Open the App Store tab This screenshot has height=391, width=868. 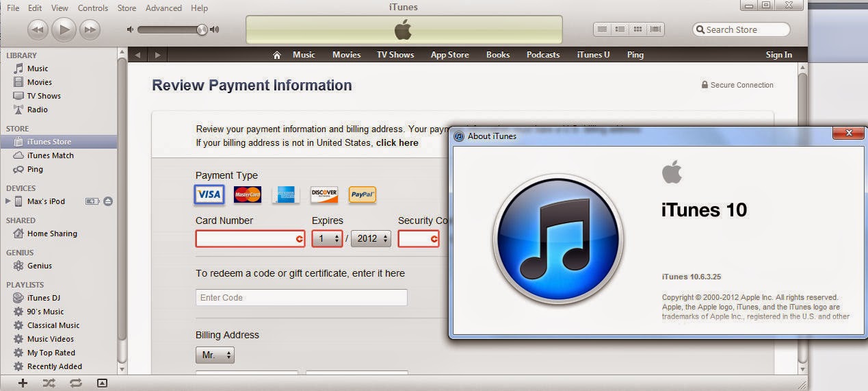449,55
